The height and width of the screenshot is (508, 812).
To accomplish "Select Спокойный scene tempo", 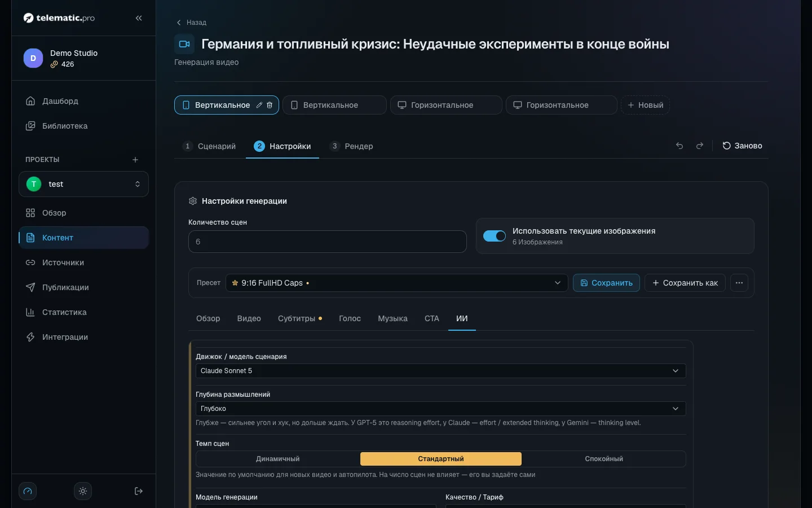I will point(604,459).
